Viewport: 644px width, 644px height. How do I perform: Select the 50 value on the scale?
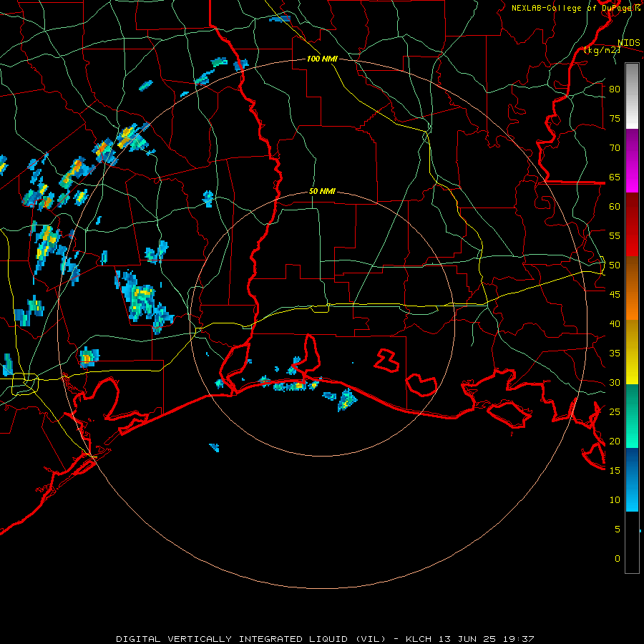click(x=615, y=265)
